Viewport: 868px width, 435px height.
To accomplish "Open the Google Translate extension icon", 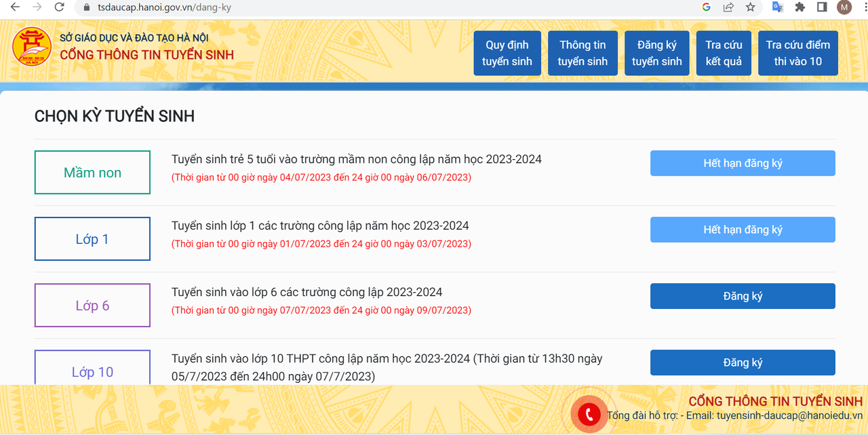I will (778, 7).
